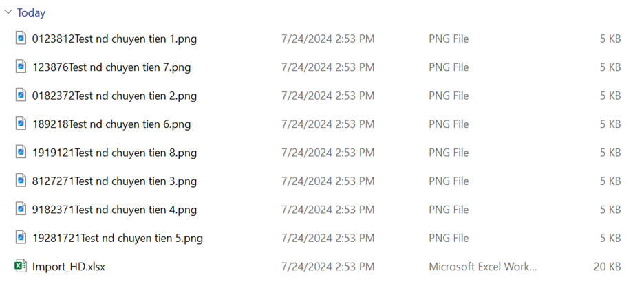Click PNG icon of 8127271Test file
This screenshot has width=644, height=297.
coord(21,180)
